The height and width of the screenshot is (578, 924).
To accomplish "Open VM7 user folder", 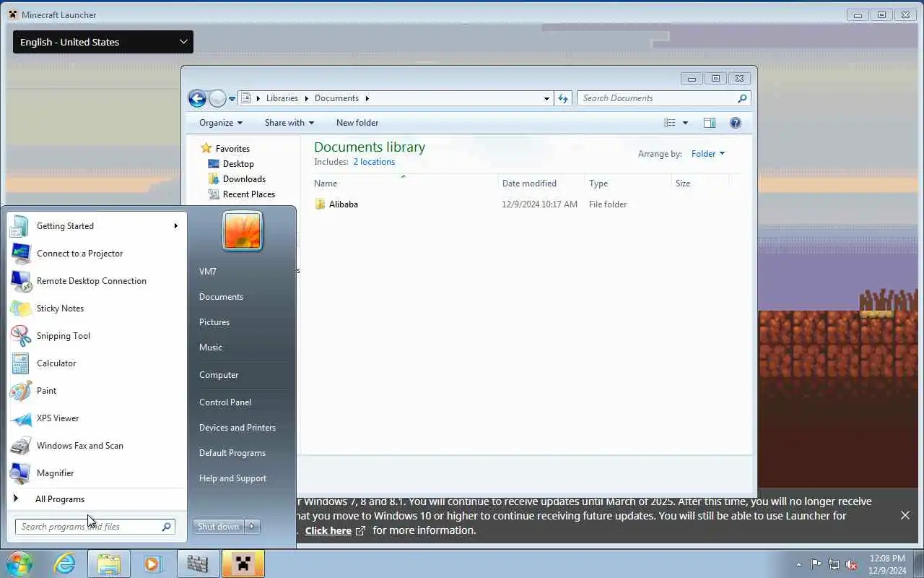I will (x=208, y=272).
